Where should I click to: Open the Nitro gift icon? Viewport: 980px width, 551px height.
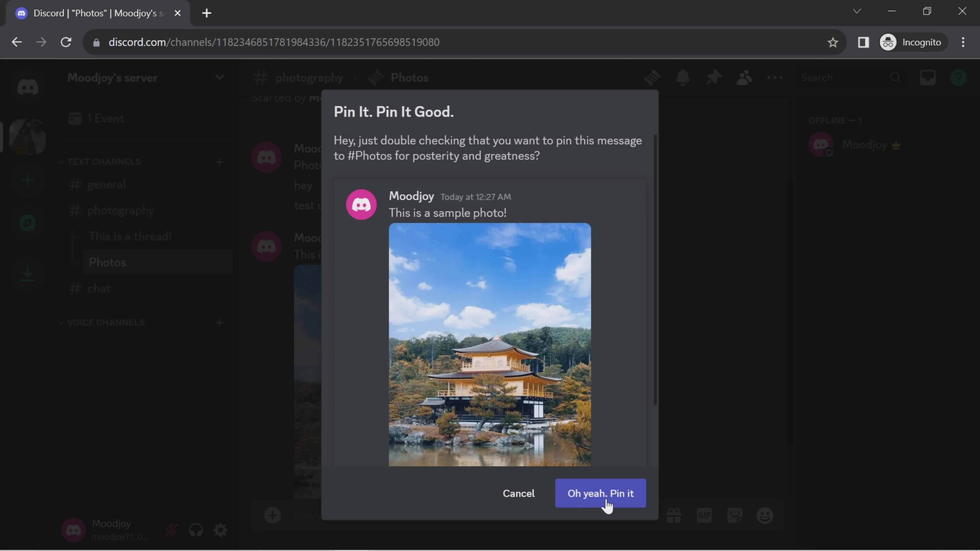[674, 516]
